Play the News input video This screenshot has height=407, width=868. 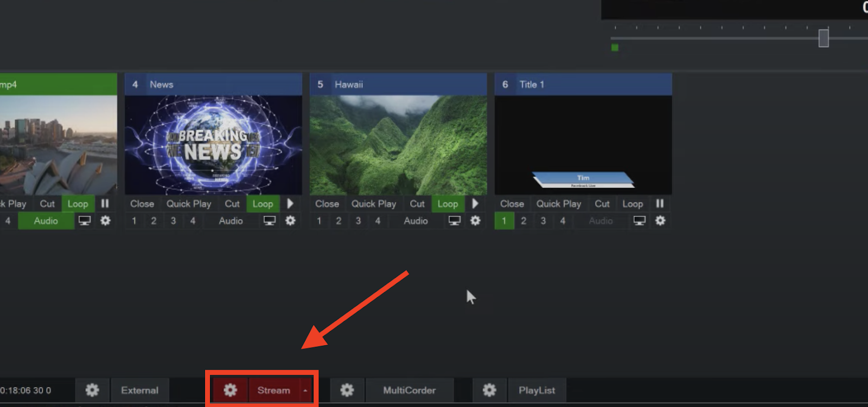(290, 204)
